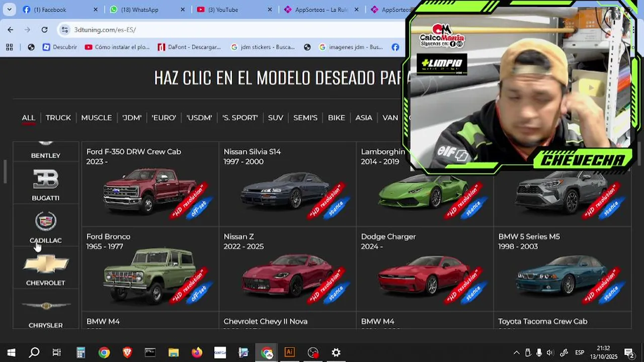Open the command prompt taskbar icon
The image size is (644, 362).
click(x=150, y=352)
